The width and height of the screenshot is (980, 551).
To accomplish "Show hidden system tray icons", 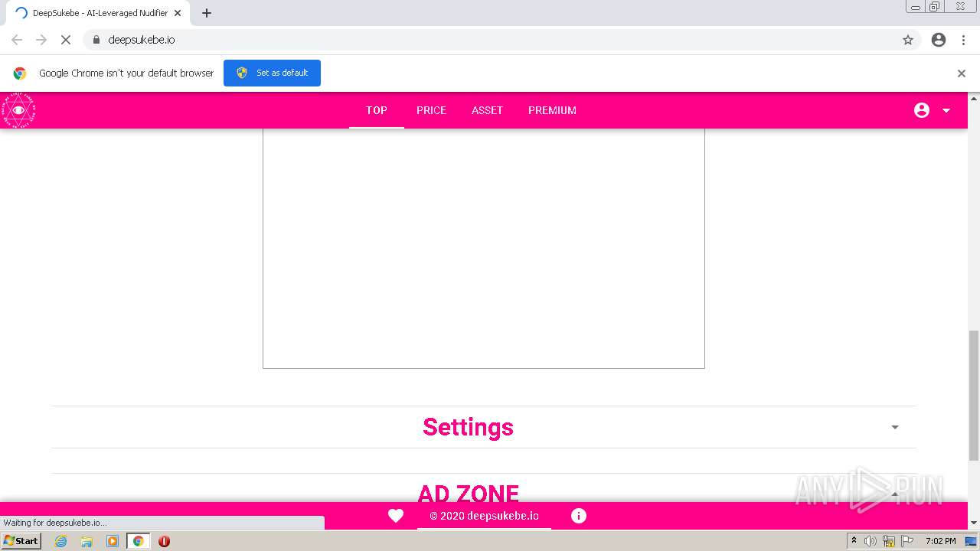I will (x=854, y=541).
